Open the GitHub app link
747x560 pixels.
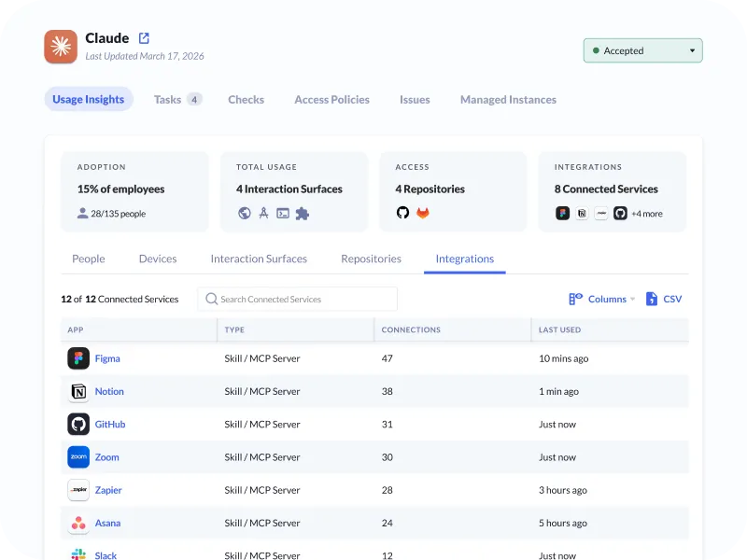tap(110, 425)
